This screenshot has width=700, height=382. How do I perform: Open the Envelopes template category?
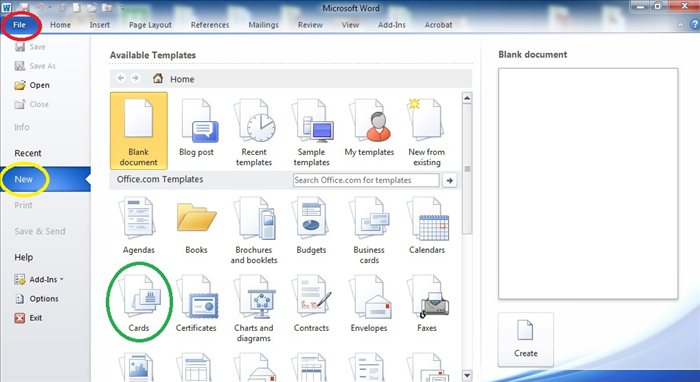(x=369, y=303)
